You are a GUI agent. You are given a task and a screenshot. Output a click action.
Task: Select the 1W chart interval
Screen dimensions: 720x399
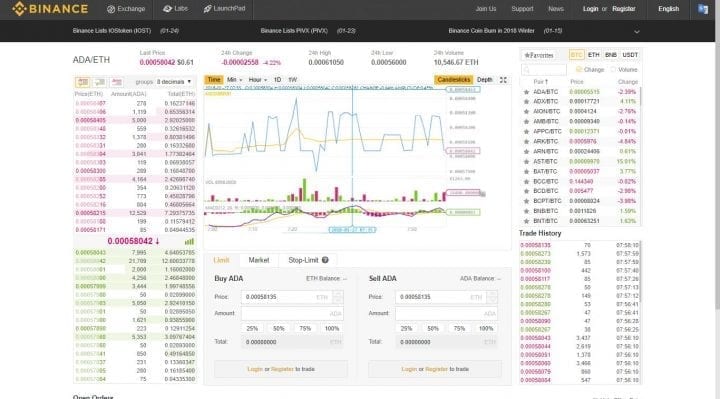click(292, 80)
